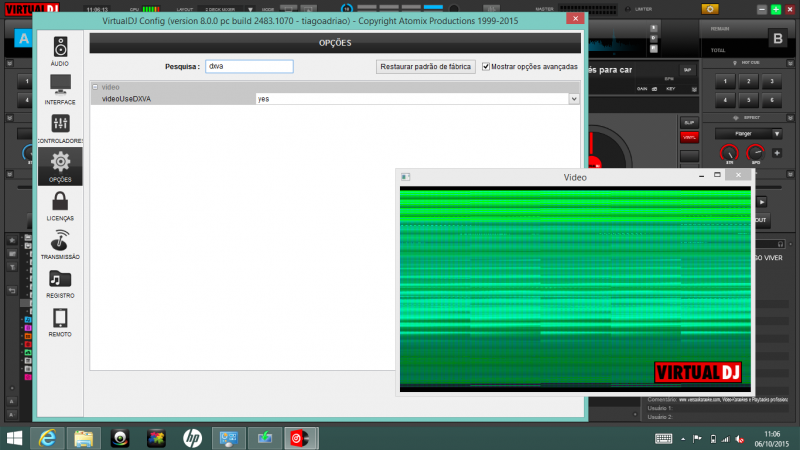The height and width of the screenshot is (450, 800).
Task: Click the effect STR knob
Action: point(729,153)
